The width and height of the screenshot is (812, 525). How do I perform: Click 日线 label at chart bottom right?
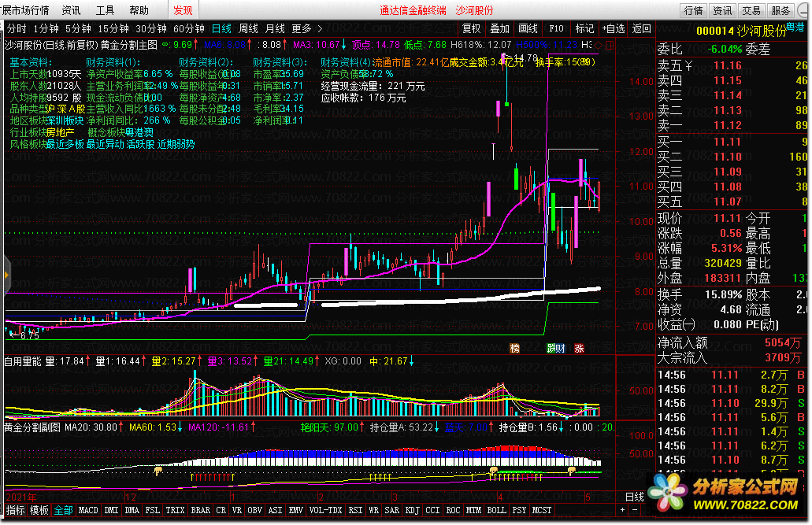(x=635, y=497)
